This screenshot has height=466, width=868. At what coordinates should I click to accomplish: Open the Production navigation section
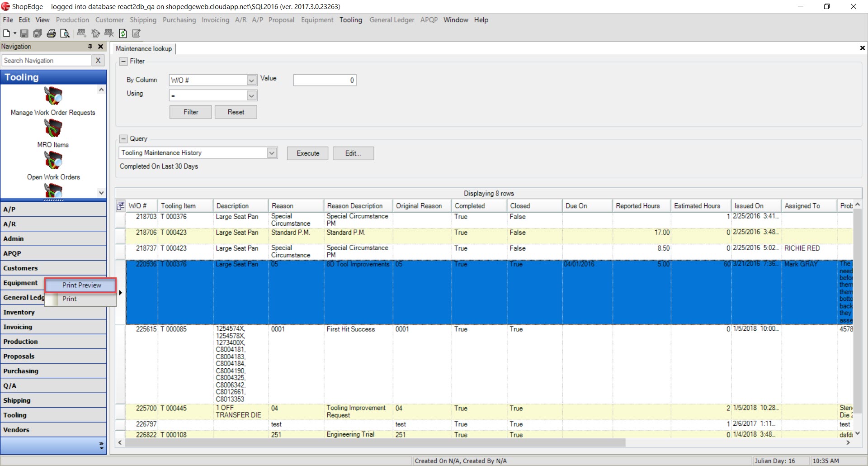pos(53,342)
